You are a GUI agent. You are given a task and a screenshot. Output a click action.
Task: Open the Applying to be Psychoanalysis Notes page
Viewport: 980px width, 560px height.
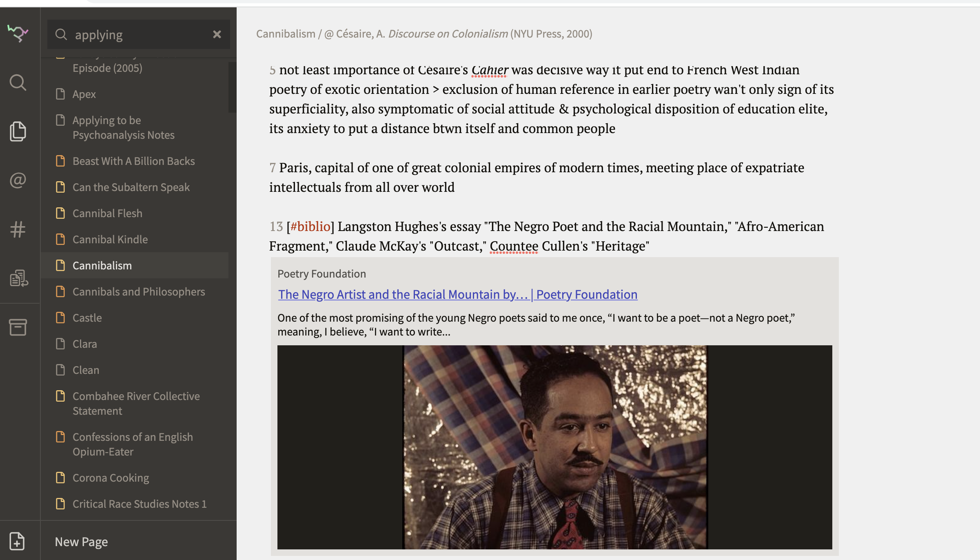point(123,127)
